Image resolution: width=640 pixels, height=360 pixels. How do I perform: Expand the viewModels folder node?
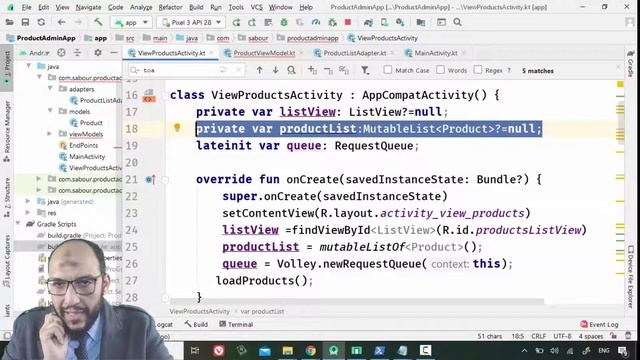pyautogui.click(x=50, y=133)
